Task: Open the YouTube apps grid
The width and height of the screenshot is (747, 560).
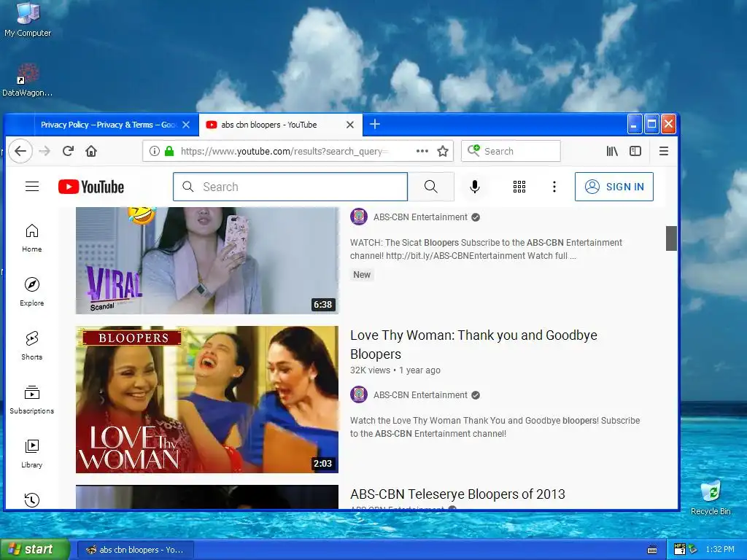Action: click(x=519, y=187)
